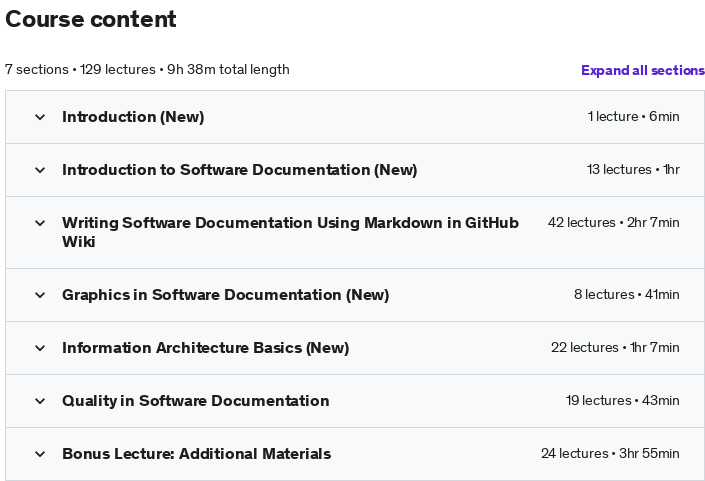Select Writing Software Documentation Using Markdown title
The image size is (705, 481).
click(290, 232)
